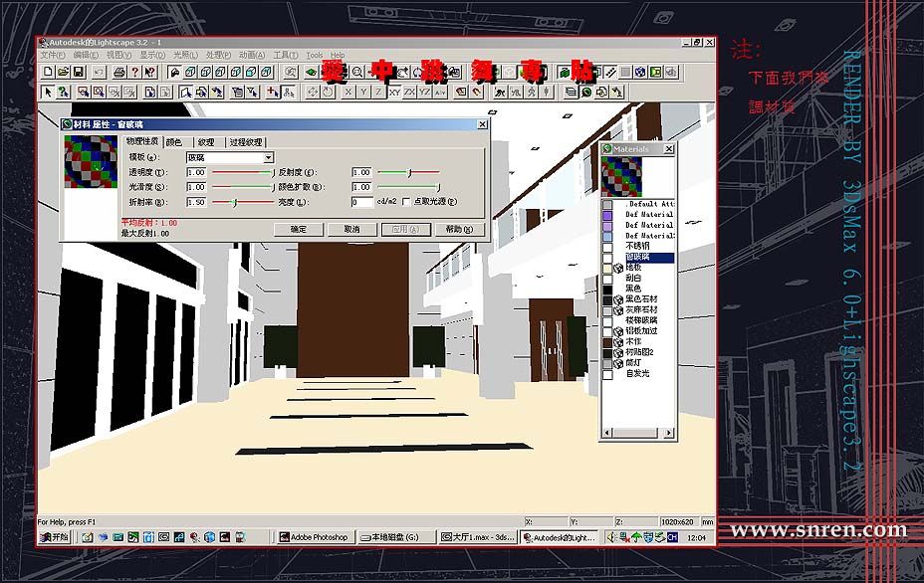Click the 透明度 transparency slider

pos(243,172)
